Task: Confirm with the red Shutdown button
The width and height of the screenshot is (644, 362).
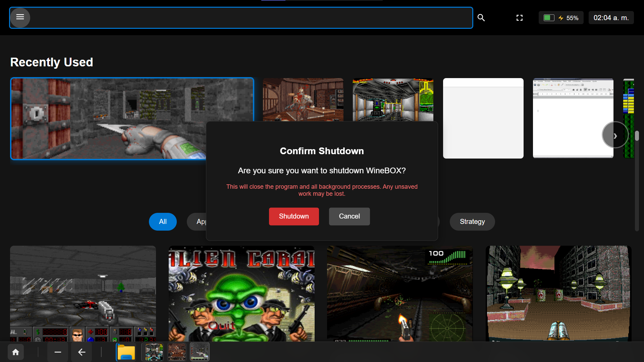Action: coord(294,216)
